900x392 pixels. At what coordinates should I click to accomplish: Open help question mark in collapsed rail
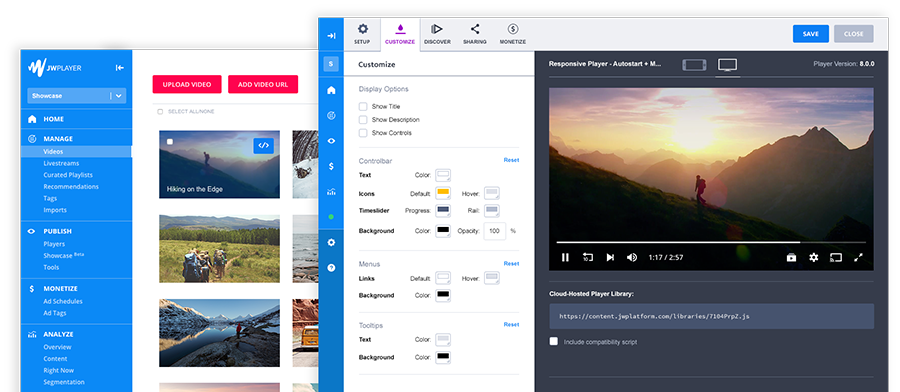point(331,267)
